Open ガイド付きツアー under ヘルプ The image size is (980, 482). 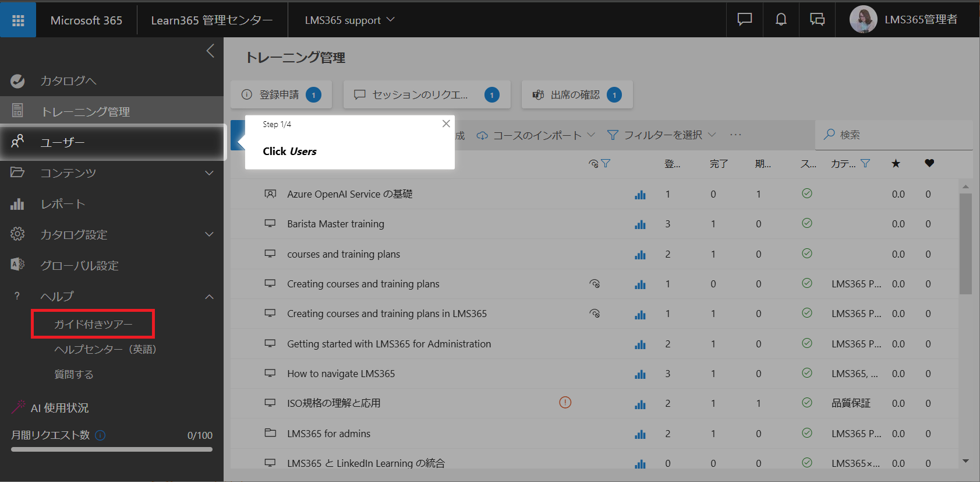[x=93, y=324]
